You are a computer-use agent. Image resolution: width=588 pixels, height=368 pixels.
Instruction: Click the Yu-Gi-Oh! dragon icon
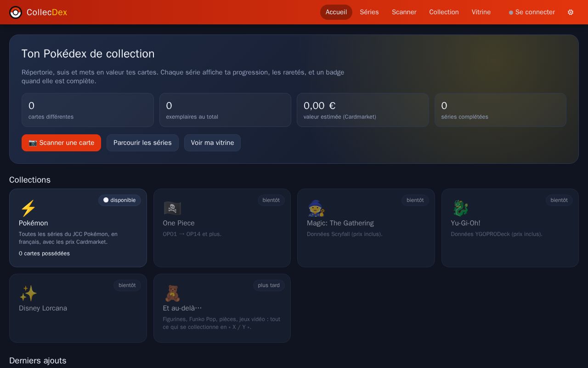pos(460,208)
